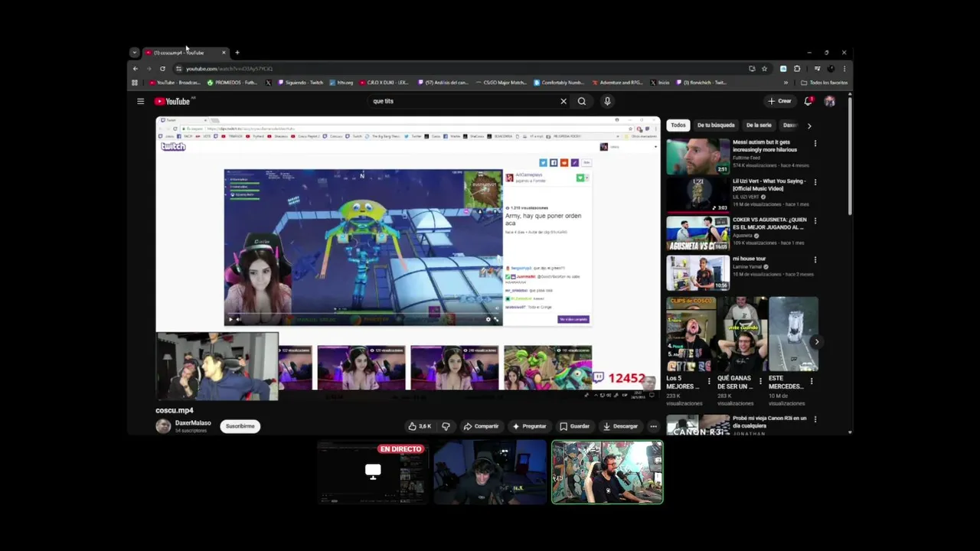Select the middle dark-room webcam tile
The image size is (980, 551).
tap(490, 472)
